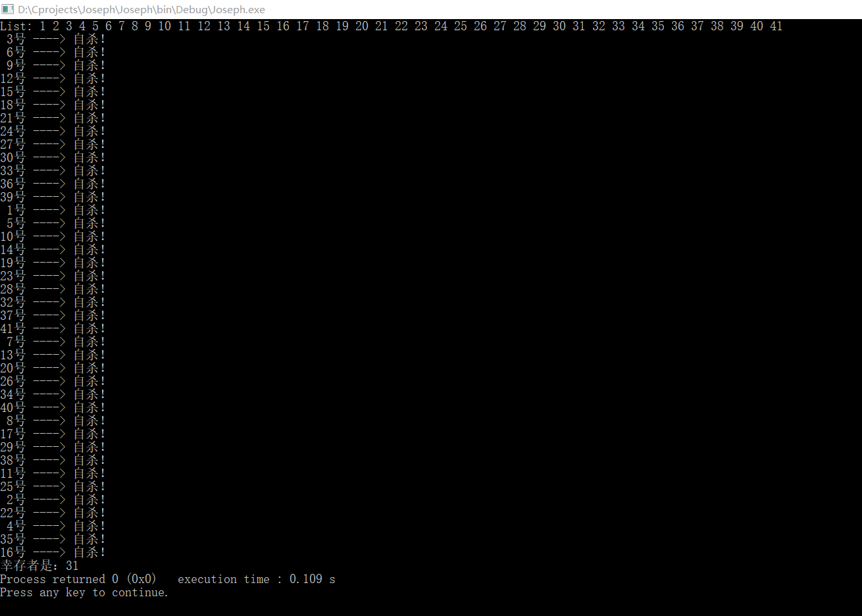
Task: Click the line "28号 ----> 自杀!"
Action: pos(53,289)
